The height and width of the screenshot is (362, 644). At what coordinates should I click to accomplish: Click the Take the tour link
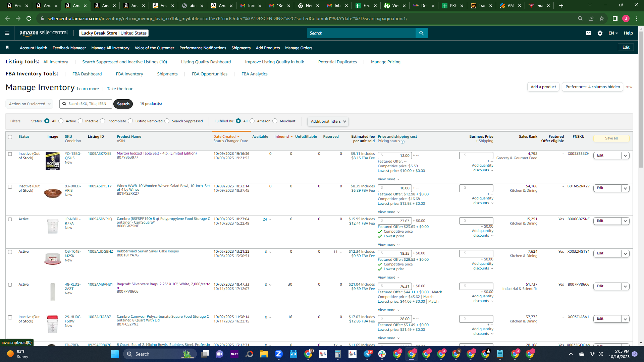120,89
